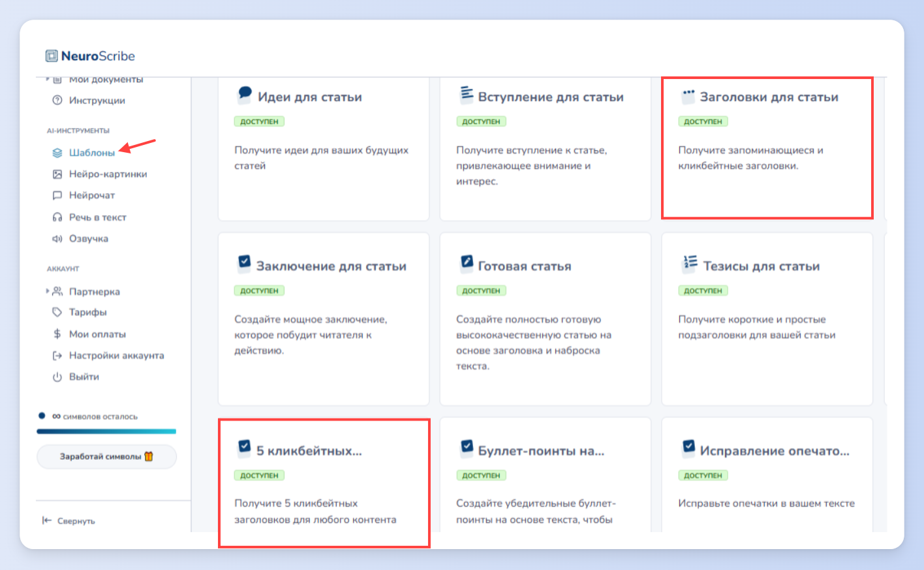924x570 pixels.
Task: Click the Партнерка people icon
Action: click(x=57, y=291)
